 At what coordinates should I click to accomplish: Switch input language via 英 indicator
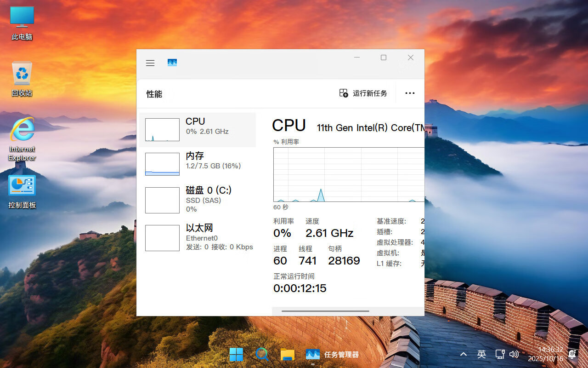(x=481, y=354)
